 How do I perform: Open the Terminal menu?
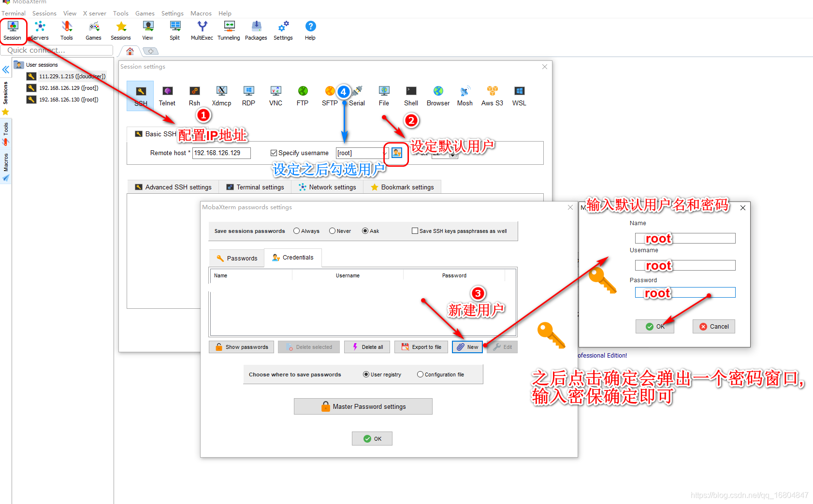14,13
